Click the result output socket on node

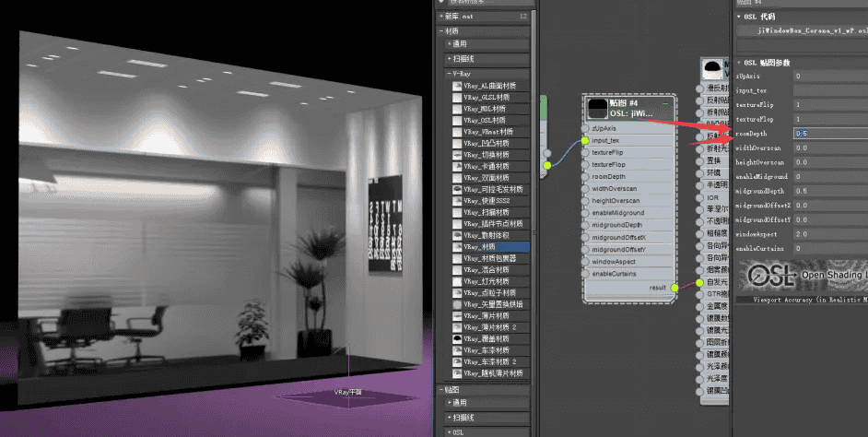pos(674,288)
